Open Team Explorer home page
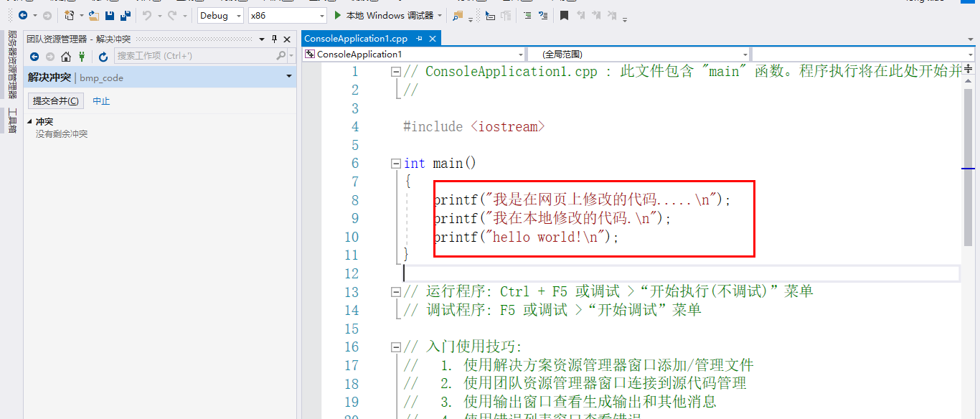This screenshot has height=419, width=980. pos(65,57)
